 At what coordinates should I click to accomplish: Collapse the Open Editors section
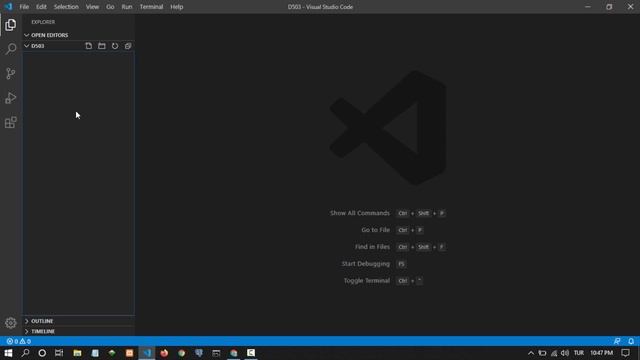(x=79, y=35)
